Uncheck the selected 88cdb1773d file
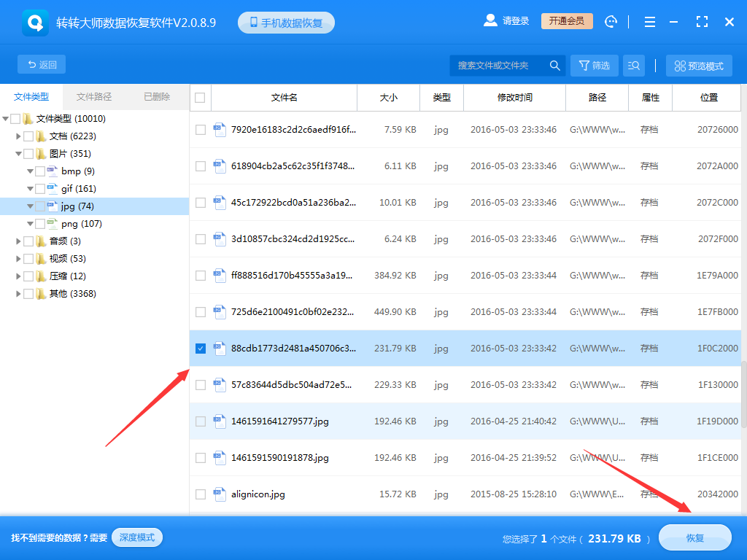The height and width of the screenshot is (560, 747). [200, 349]
